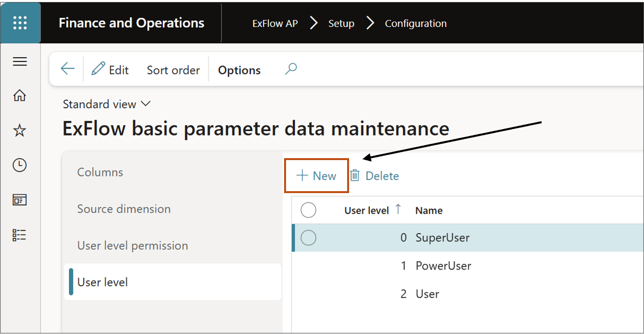Expand the hamburger navigation menu
644x334 pixels.
click(x=20, y=62)
